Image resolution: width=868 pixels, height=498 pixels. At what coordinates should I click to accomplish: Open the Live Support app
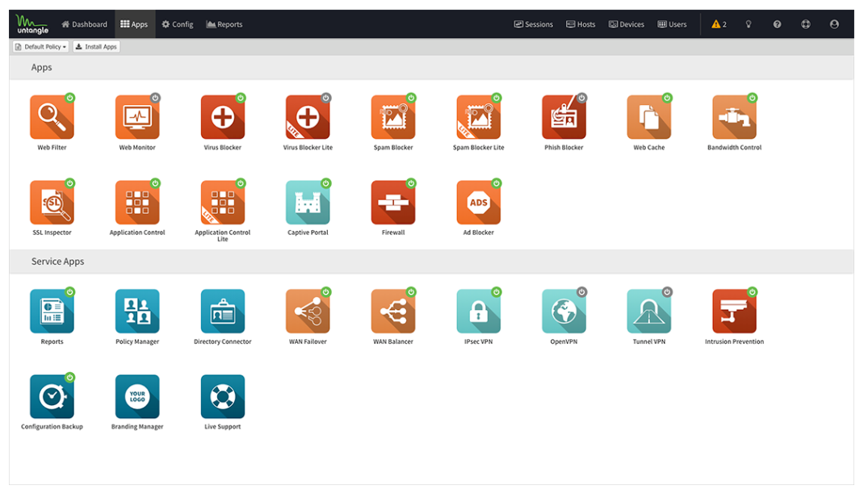222,396
